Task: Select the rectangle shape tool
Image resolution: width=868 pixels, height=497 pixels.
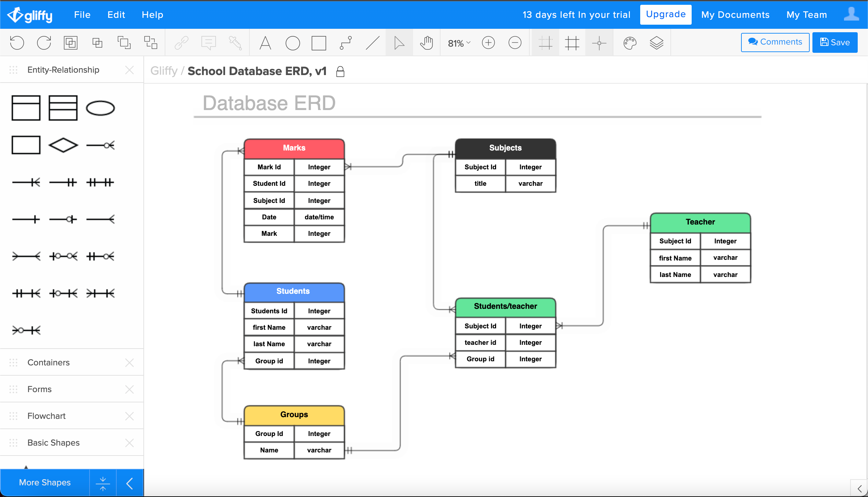Action: 319,42
